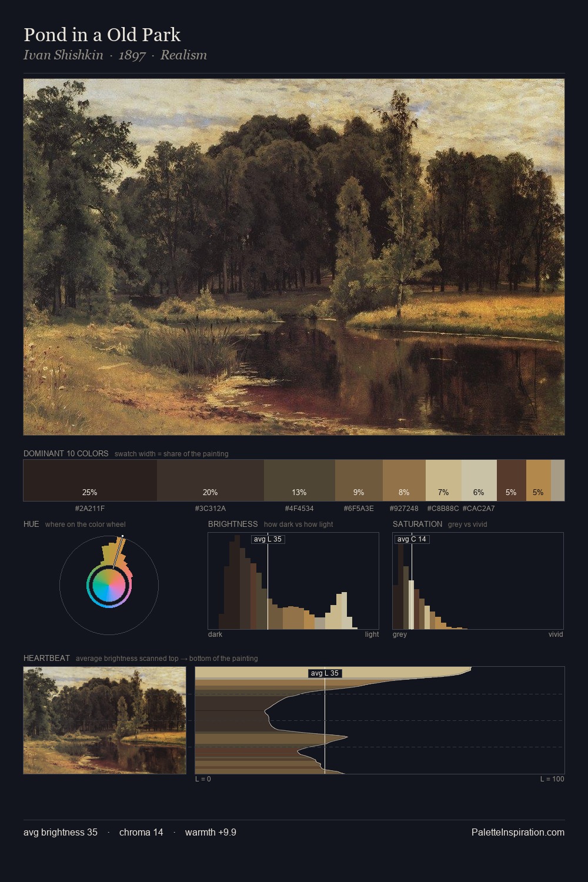Pick the 6% light grey-beige swatch

[x=479, y=480]
